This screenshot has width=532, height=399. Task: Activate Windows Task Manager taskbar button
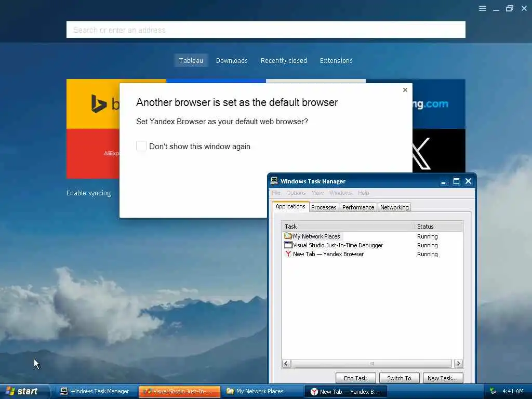tap(95, 392)
